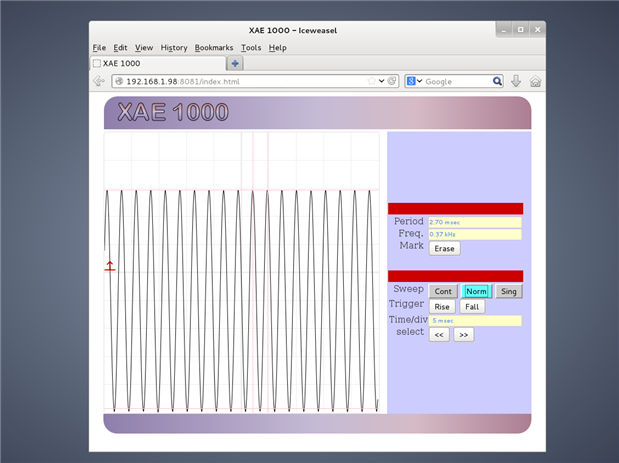619x463 pixels.
Task: Set sweep mode to Sing
Action: click(x=508, y=291)
